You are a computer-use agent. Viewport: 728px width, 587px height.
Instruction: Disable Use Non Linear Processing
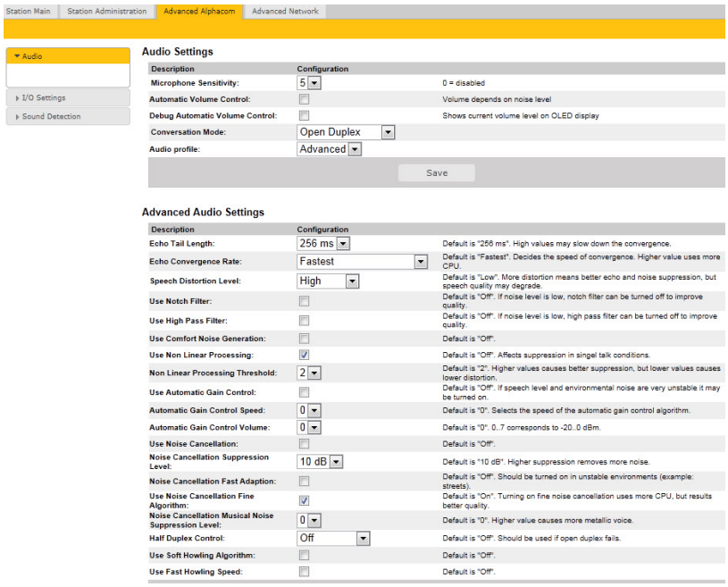coord(303,355)
